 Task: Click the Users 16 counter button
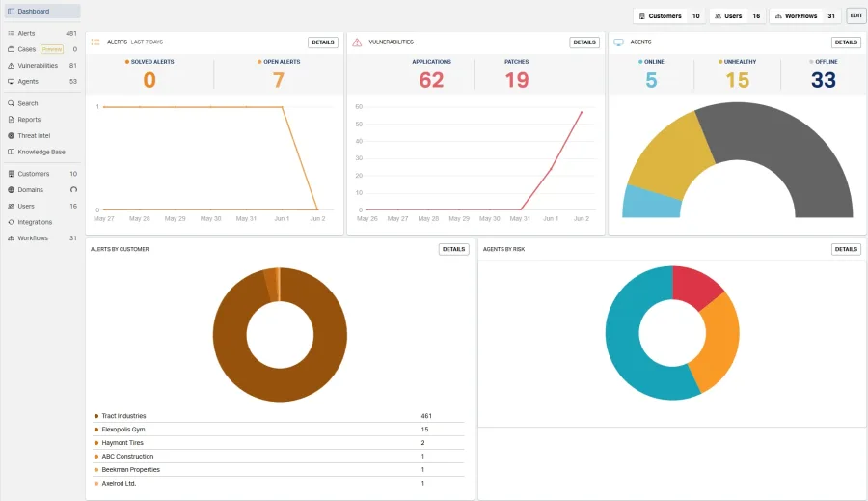point(738,16)
